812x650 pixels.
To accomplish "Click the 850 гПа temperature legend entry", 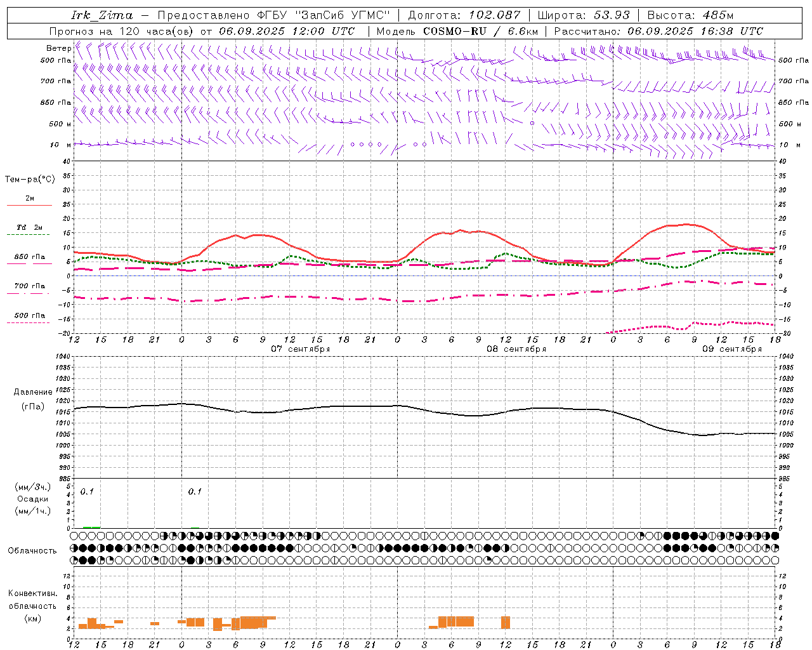I will tap(29, 257).
